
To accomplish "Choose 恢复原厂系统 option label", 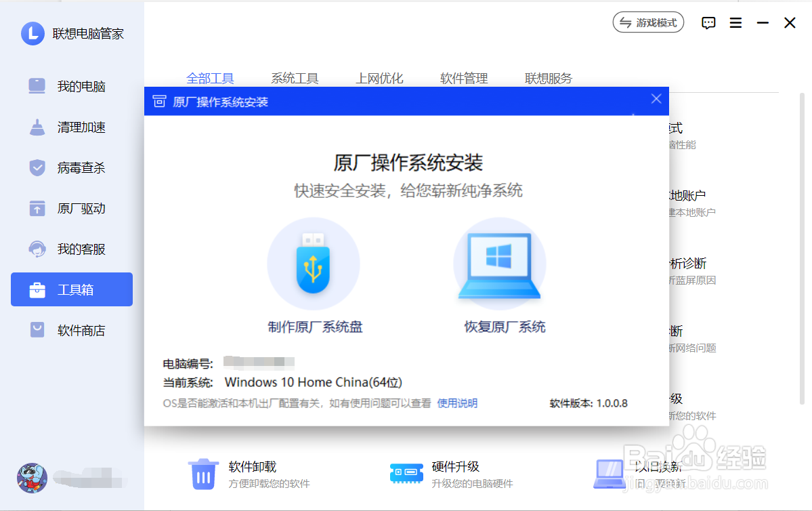I will 505,327.
